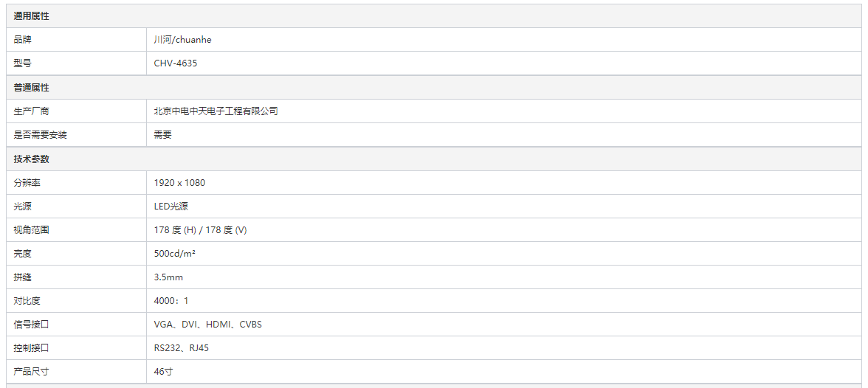Image resolution: width=868 pixels, height=388 pixels.
Task: Select the 视角范围 label cell
Action: (77, 229)
